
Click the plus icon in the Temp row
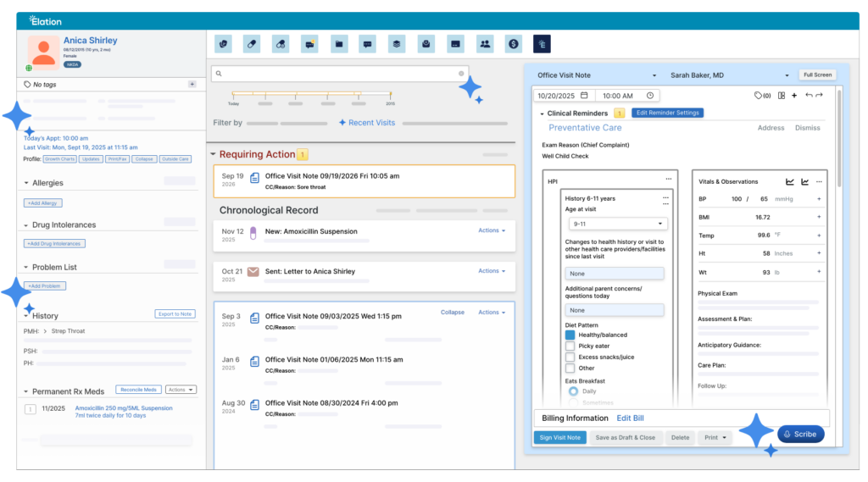pyautogui.click(x=819, y=235)
